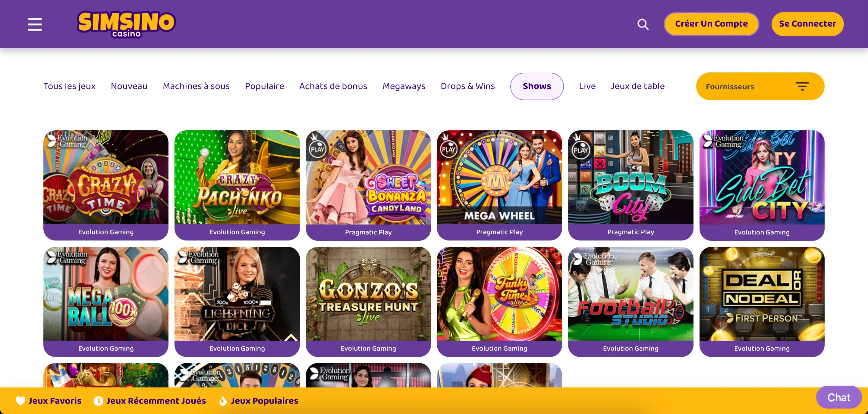Click Evolution Gaming label under Lightning Dice
This screenshot has height=414, width=868.
click(x=237, y=349)
